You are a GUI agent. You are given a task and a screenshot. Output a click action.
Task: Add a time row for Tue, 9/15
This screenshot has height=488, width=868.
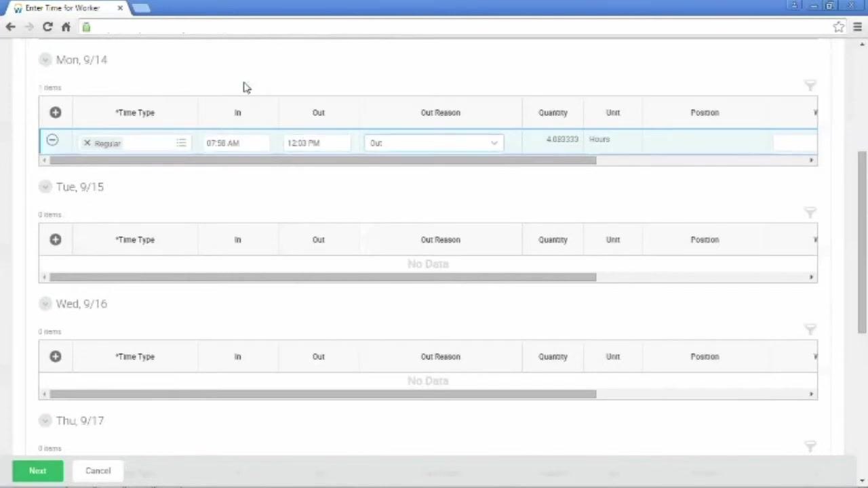click(x=56, y=239)
